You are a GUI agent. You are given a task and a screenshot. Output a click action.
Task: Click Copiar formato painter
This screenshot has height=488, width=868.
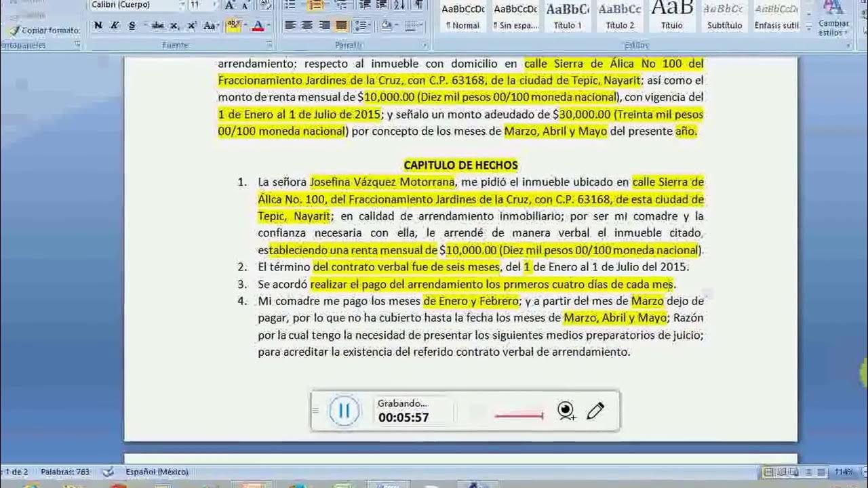45,30
